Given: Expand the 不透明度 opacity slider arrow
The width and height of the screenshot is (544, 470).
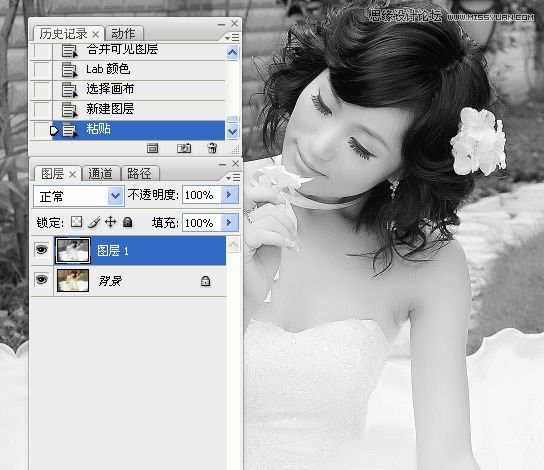Looking at the screenshot, I should point(229,195).
